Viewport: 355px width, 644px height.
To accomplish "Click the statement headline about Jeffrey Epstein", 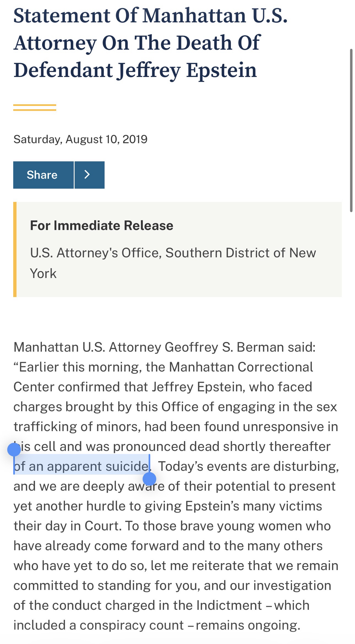I will tap(150, 43).
